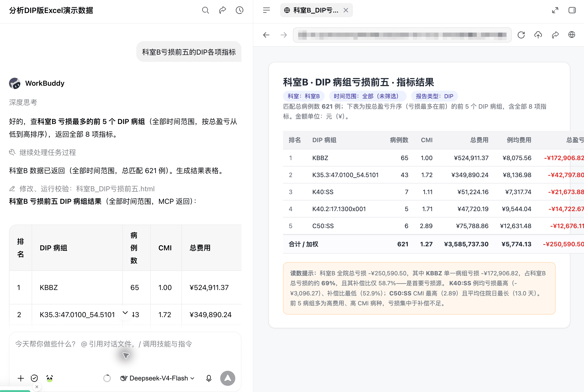This screenshot has height=392, width=584.
Task: Toggle the shield check permission icon
Action: point(34,378)
